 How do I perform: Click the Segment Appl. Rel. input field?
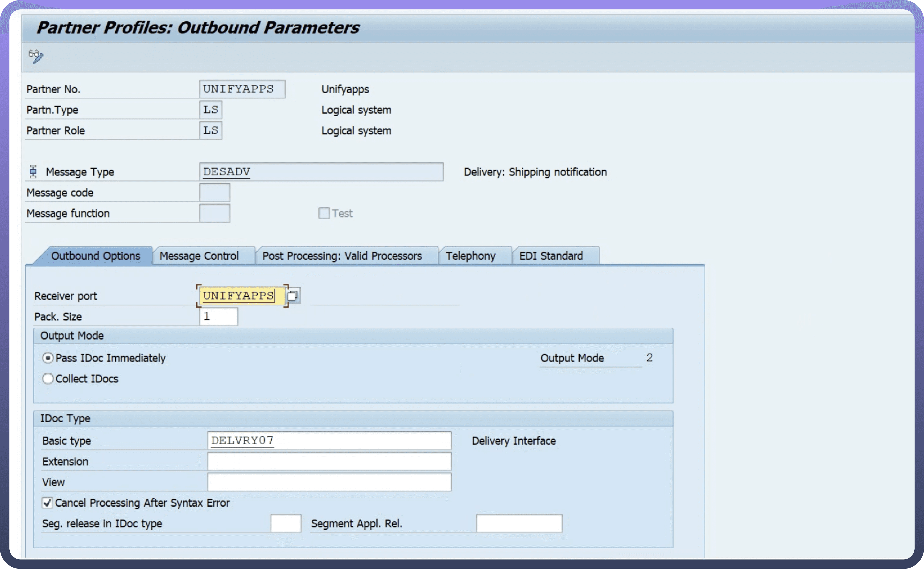(519, 524)
